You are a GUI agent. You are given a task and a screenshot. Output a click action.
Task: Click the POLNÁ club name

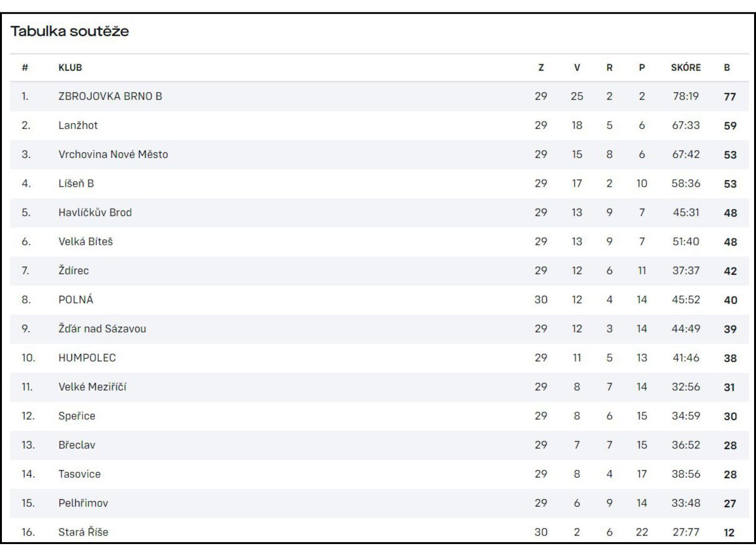click(x=76, y=300)
